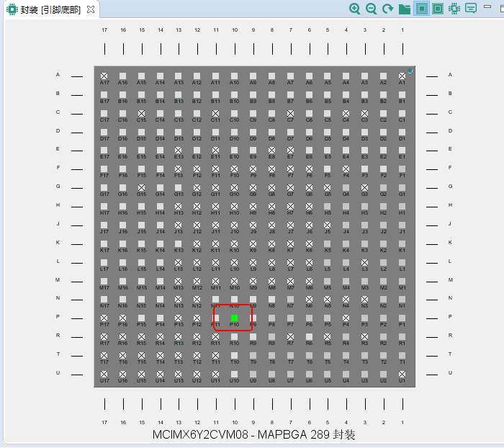Click the green folder toolbar icon
The image size is (504, 448).
405,9
